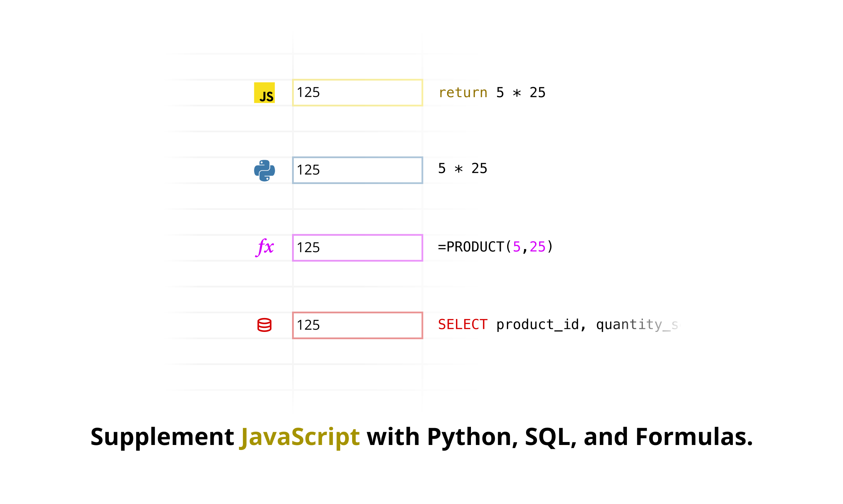Click the empty cell above the JavaScript cell
Screen dimensions: 843x504
pos(357,67)
